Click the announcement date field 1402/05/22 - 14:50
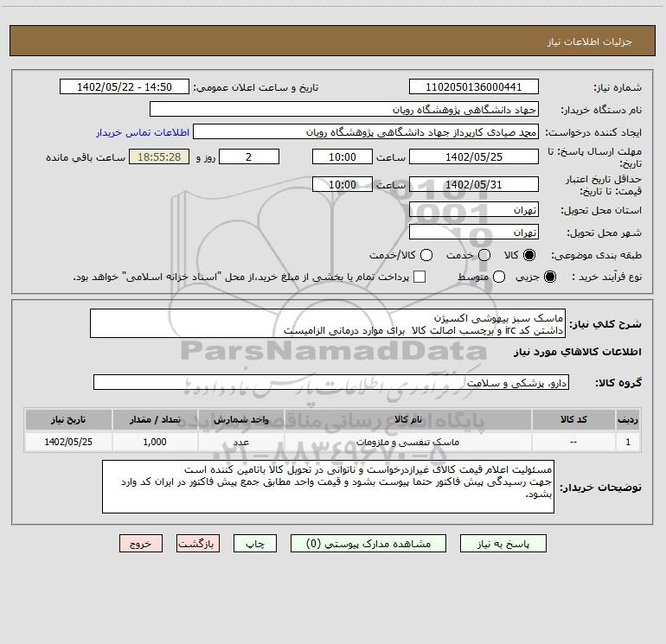 click(x=125, y=86)
